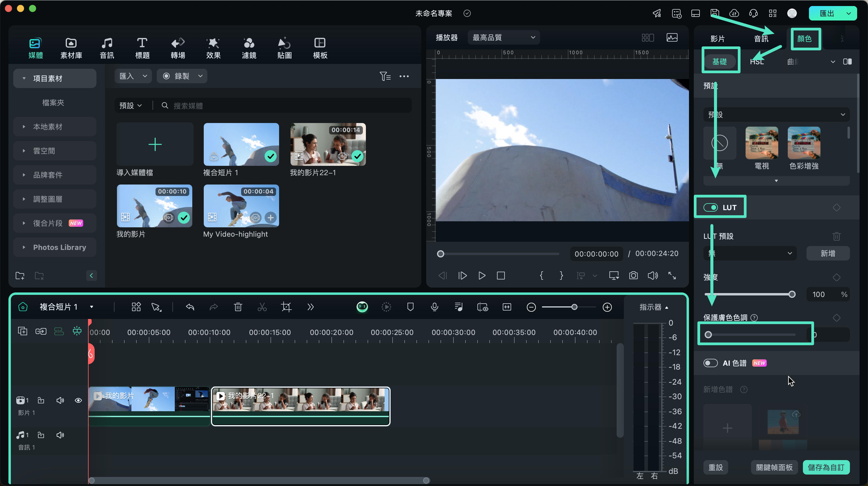This screenshot has width=868, height=486.
Task: Select the HSL color sub-tab
Action: [757, 62]
